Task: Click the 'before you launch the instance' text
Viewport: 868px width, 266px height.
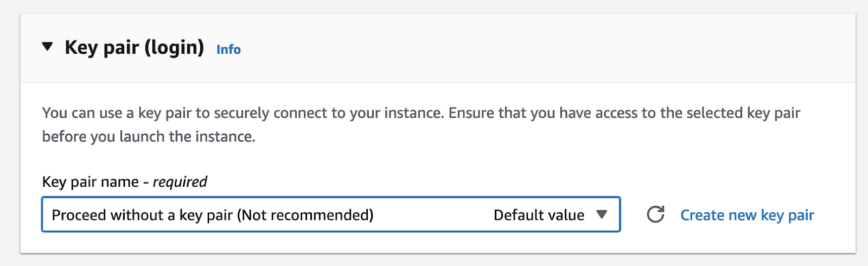Action: coord(149,136)
